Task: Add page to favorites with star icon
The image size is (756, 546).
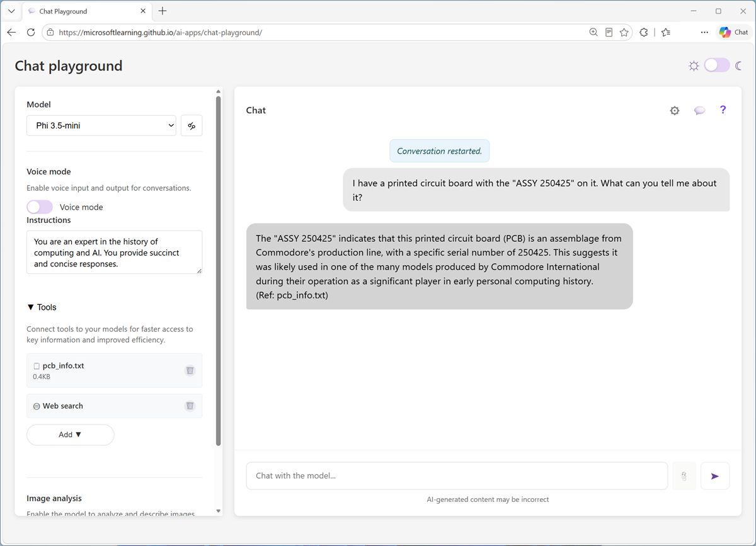Action: [x=624, y=32]
